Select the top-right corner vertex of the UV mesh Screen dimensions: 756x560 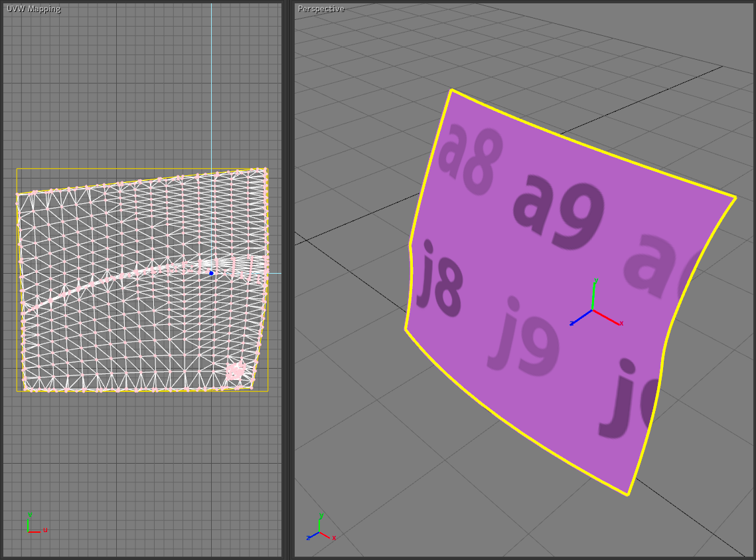coord(265,169)
